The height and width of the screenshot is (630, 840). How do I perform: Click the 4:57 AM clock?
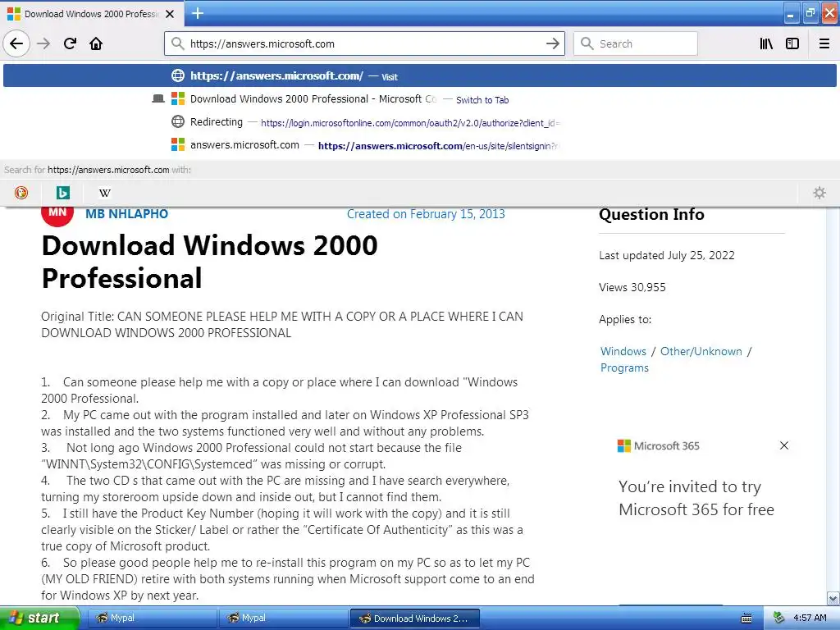810,618
